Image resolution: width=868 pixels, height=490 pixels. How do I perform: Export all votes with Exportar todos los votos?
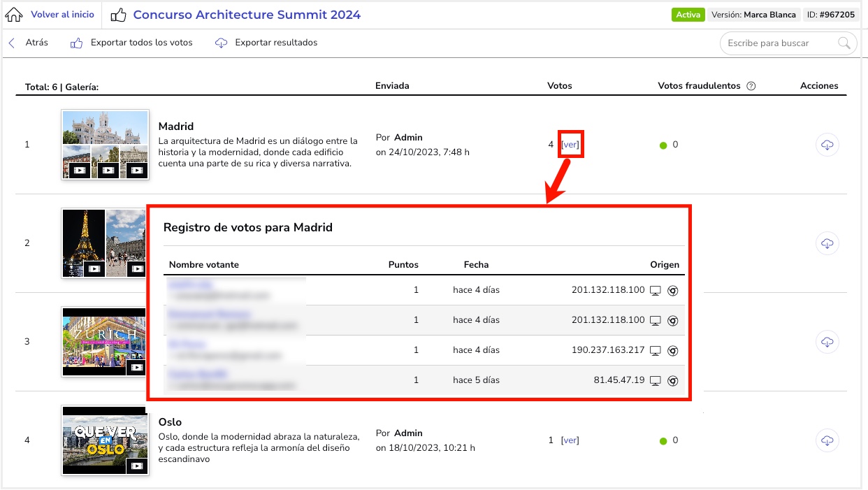tap(132, 43)
